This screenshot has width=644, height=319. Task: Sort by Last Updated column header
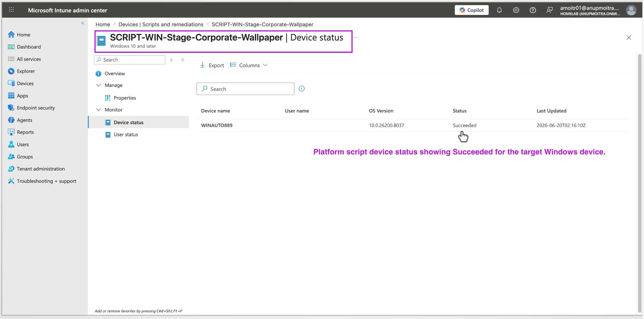[x=551, y=111]
